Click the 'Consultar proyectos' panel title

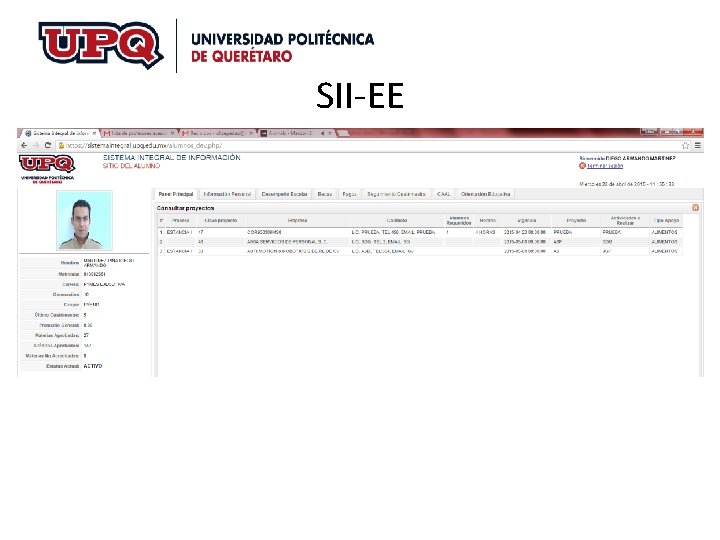(x=186, y=208)
